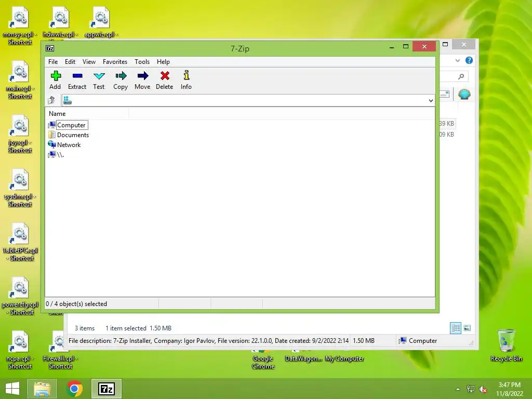The height and width of the screenshot is (399, 532).
Task: Click the Explorer help question mark icon
Action: (469, 60)
